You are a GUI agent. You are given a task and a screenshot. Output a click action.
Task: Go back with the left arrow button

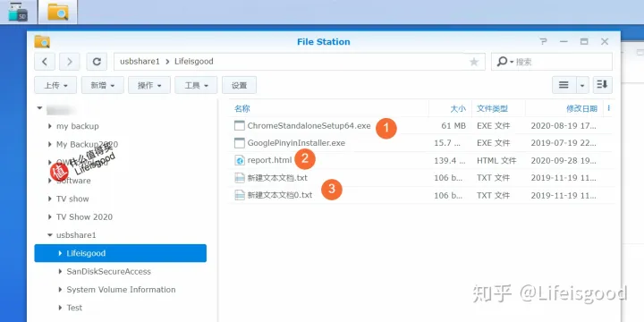45,62
